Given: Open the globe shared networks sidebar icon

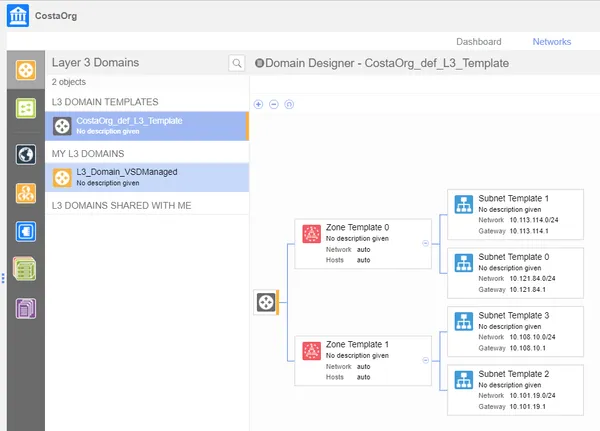Looking at the screenshot, I should pos(26,155).
